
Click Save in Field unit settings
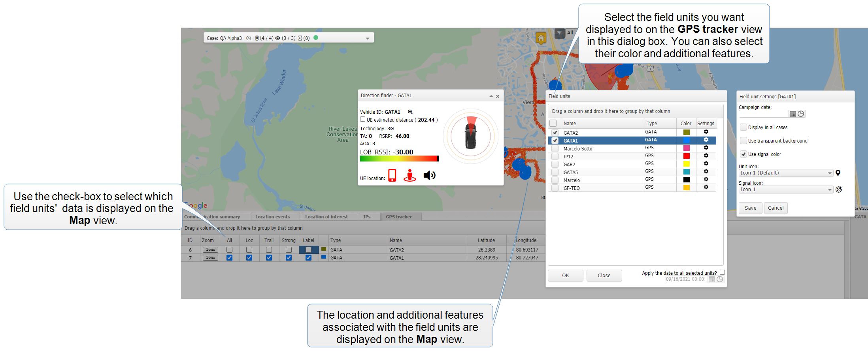pyautogui.click(x=750, y=208)
